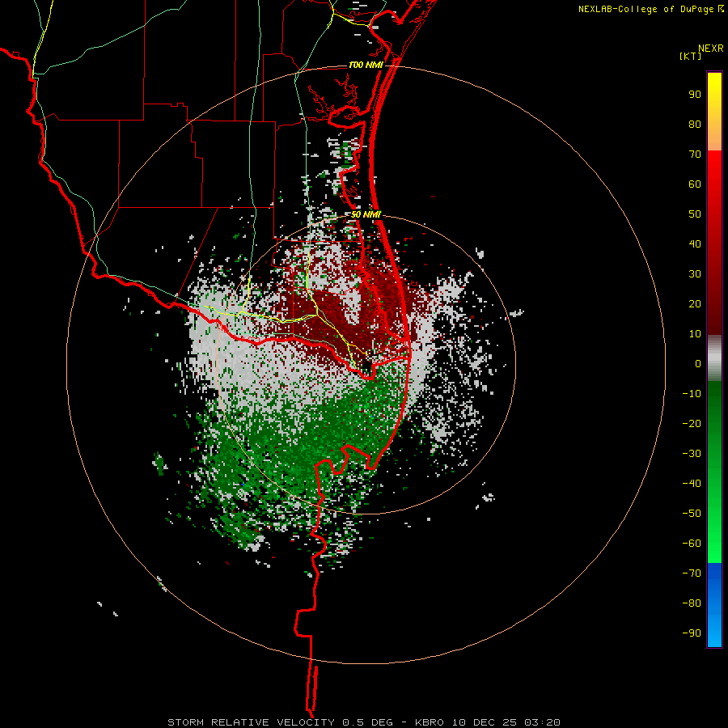
Task: Click the "100 NMI" range ring label
Action: [366, 65]
